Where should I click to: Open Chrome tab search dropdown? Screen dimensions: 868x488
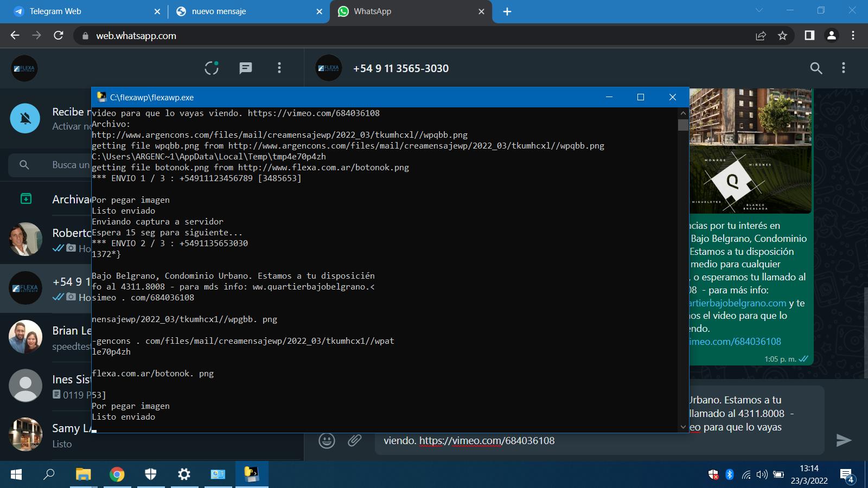click(759, 10)
